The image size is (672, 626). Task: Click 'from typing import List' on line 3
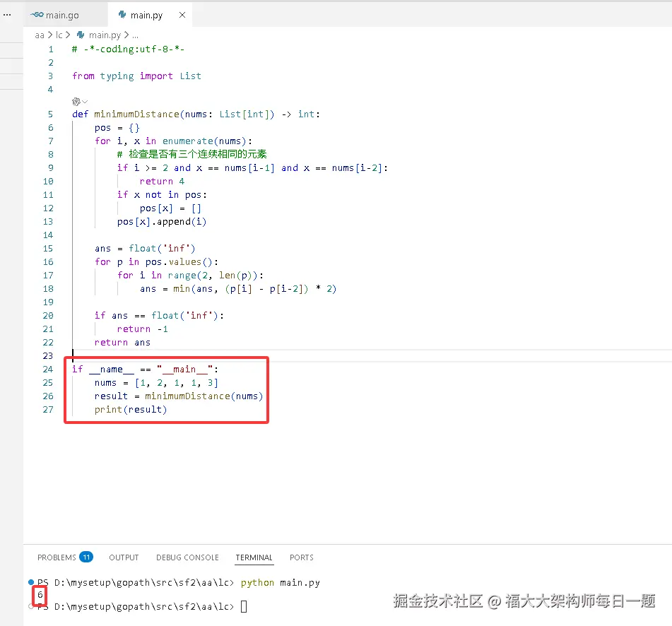coord(136,76)
